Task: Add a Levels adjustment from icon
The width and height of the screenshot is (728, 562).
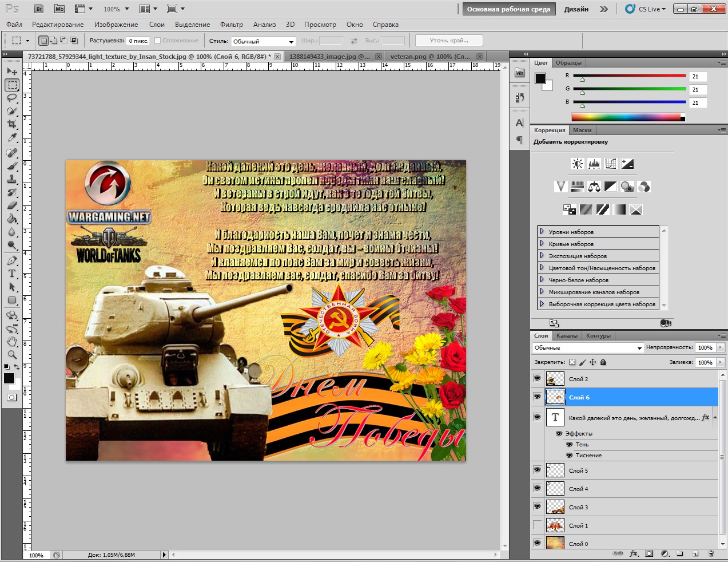Action: point(594,164)
